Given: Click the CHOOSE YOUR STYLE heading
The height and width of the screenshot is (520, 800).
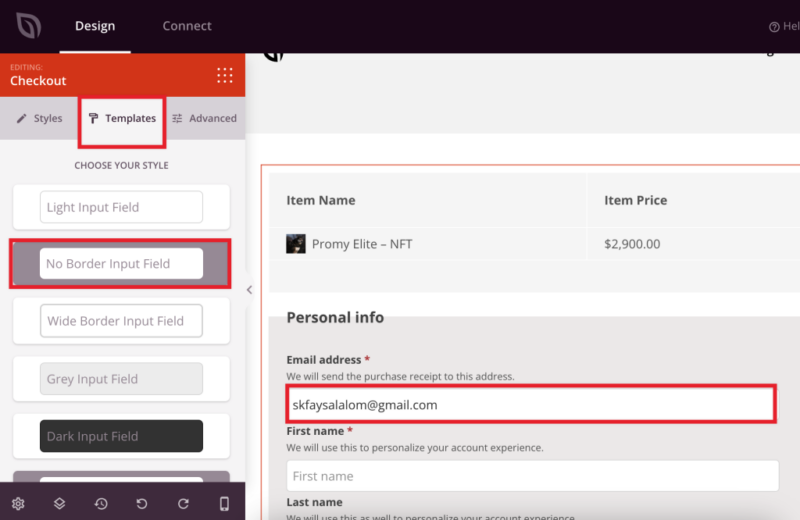Looking at the screenshot, I should (x=121, y=165).
